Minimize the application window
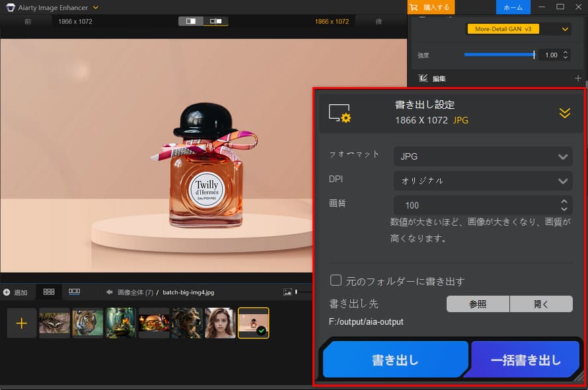The width and height of the screenshot is (588, 390). [x=542, y=7]
